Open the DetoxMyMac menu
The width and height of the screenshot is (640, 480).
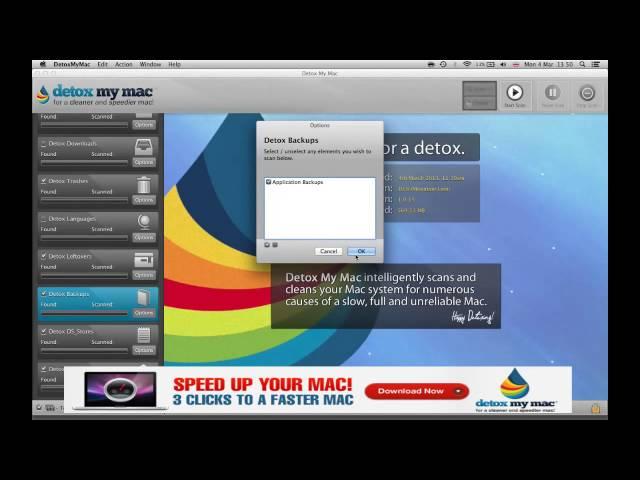click(71, 64)
